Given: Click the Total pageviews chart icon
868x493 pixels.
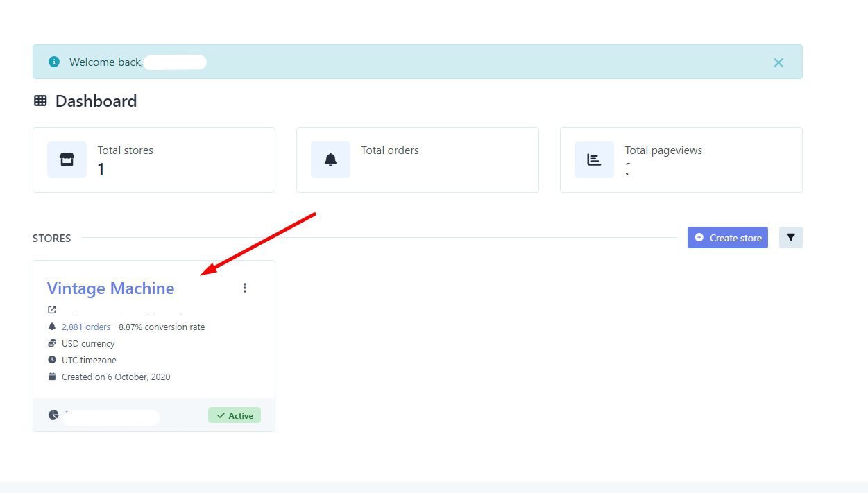Looking at the screenshot, I should pos(594,159).
